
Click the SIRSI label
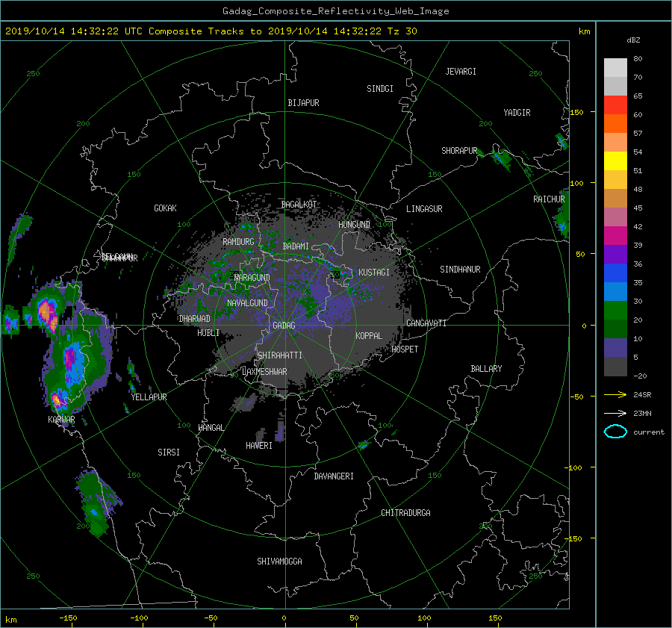coord(169,453)
